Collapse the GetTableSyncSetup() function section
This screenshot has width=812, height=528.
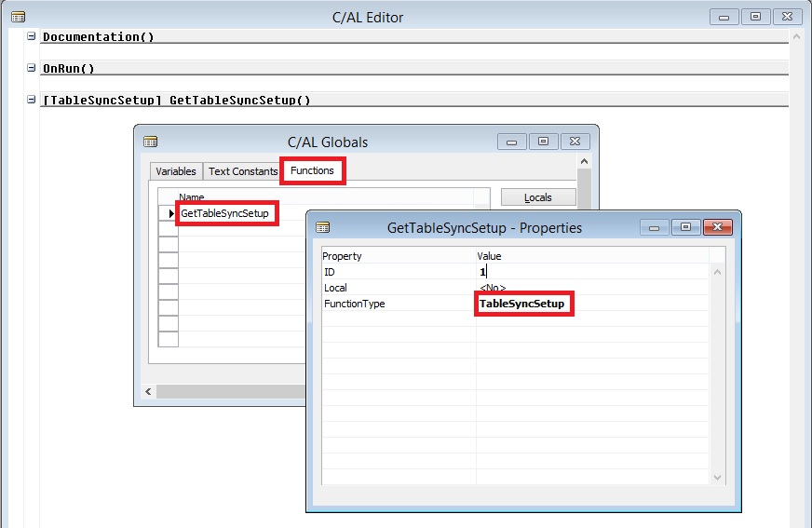tap(32, 100)
